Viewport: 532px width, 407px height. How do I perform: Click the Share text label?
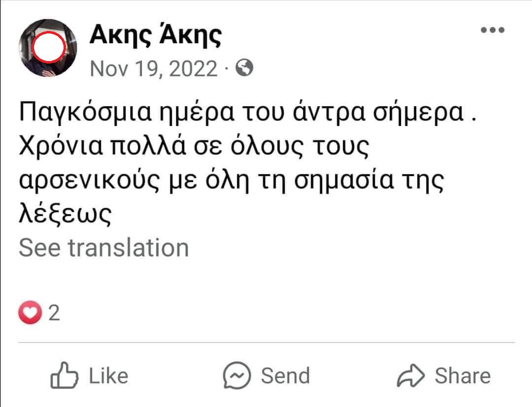pyautogui.click(x=463, y=376)
